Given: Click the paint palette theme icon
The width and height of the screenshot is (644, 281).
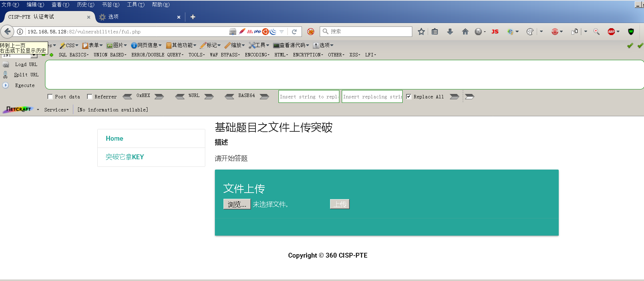Looking at the screenshot, I should click(x=530, y=32).
